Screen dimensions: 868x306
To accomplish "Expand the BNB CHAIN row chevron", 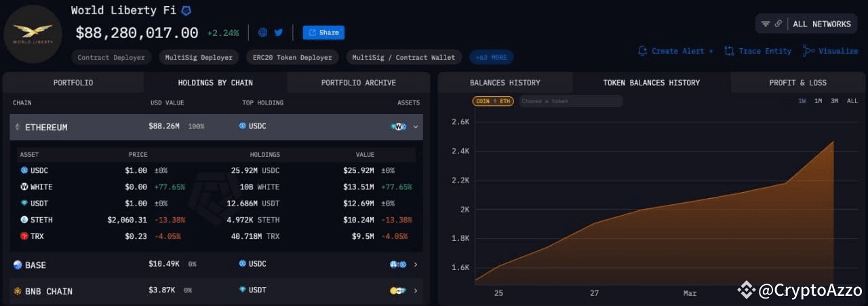I will (x=416, y=291).
